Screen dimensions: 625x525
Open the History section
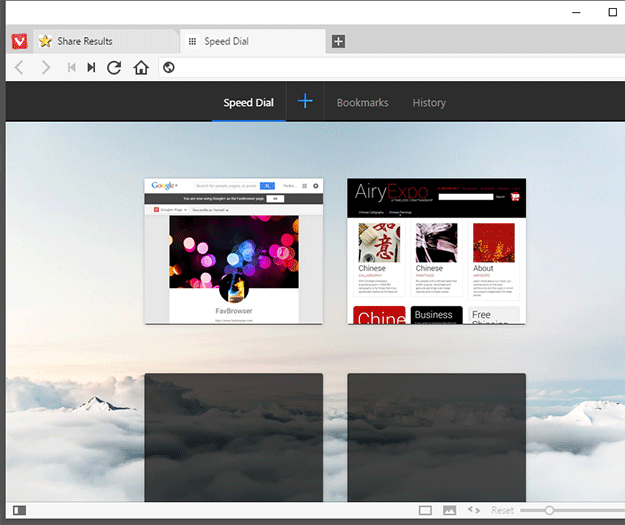click(x=429, y=103)
